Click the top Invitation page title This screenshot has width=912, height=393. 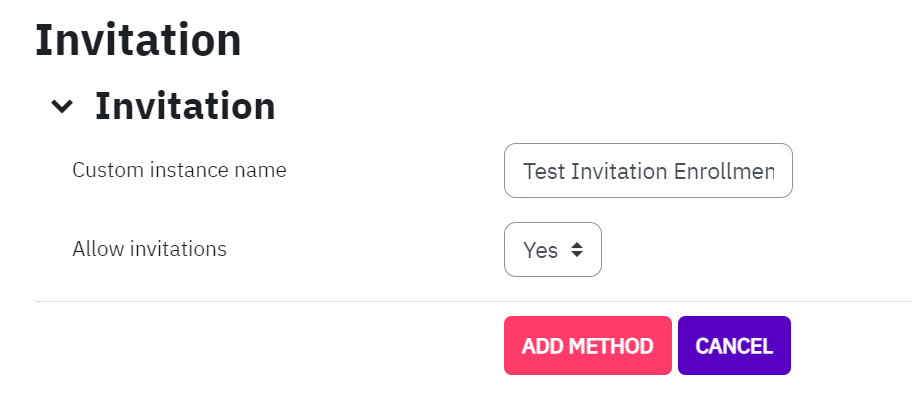138,40
